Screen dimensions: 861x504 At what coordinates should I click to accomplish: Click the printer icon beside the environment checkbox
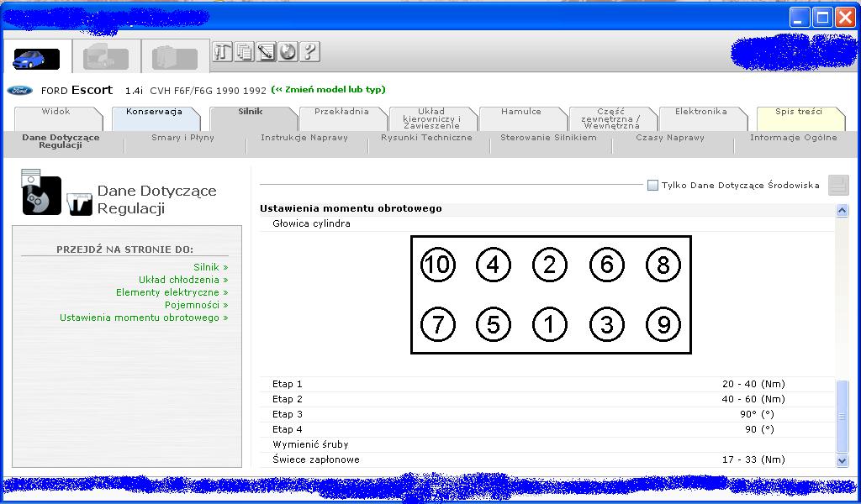(837, 186)
